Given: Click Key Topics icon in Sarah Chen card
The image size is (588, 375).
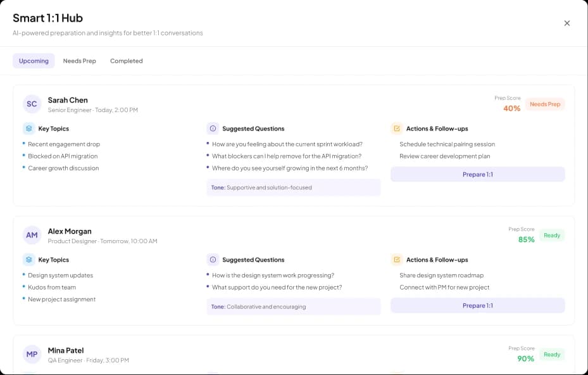Looking at the screenshot, I should tap(29, 129).
